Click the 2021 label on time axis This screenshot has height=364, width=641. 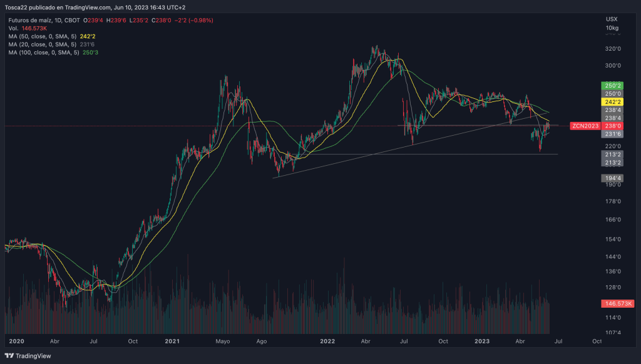pos(172,342)
